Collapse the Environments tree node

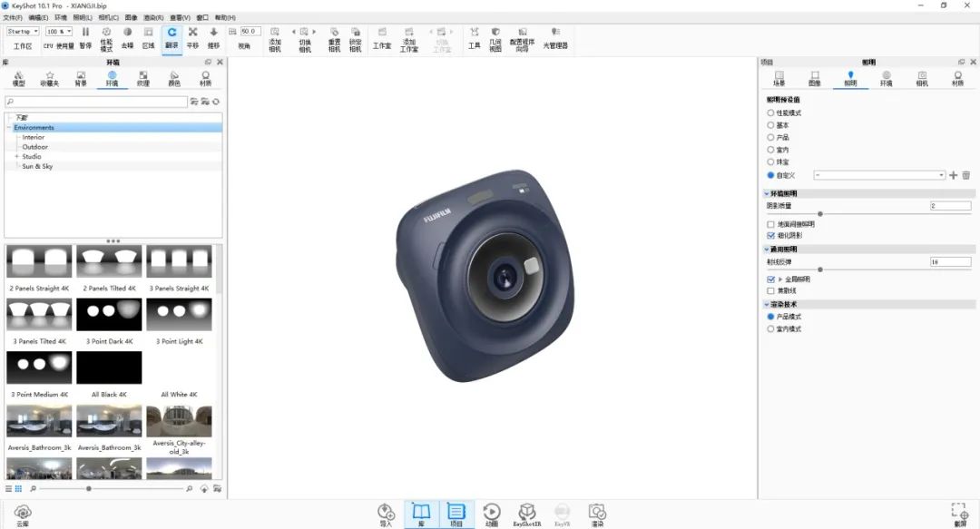(x=9, y=128)
